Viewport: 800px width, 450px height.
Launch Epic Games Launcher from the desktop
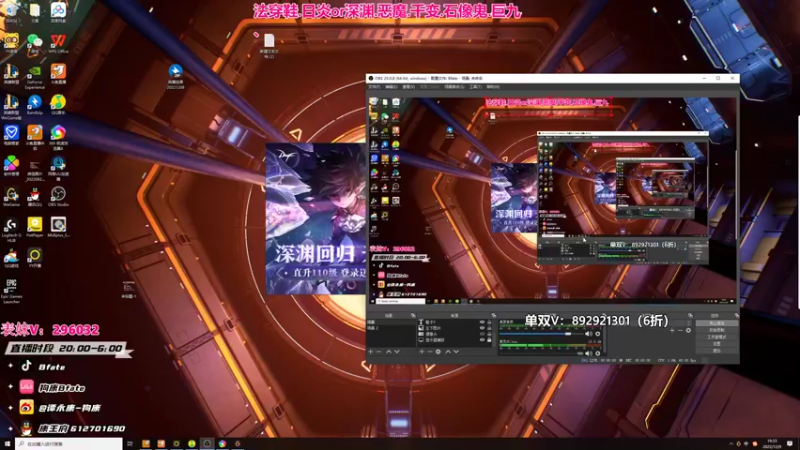[11, 291]
